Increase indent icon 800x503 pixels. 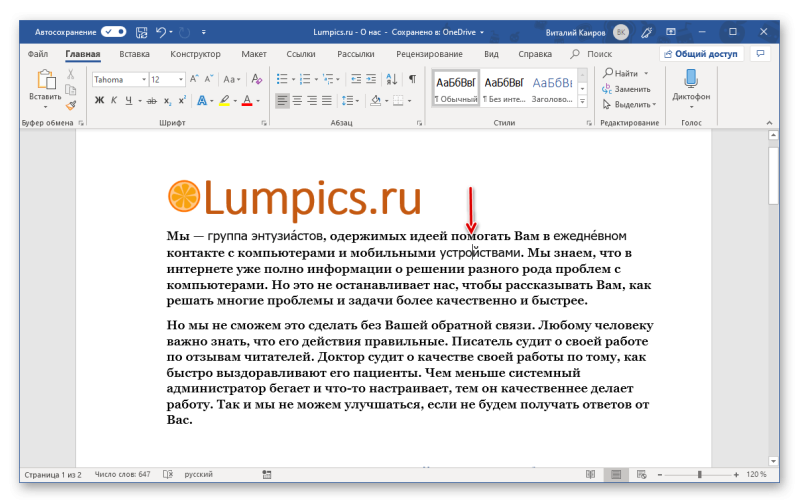click(x=371, y=79)
